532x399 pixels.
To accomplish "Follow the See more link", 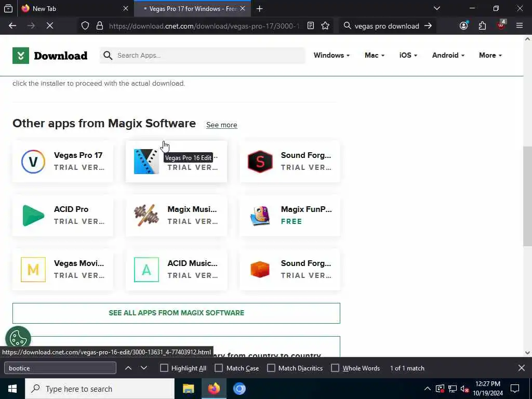I will pyautogui.click(x=221, y=125).
